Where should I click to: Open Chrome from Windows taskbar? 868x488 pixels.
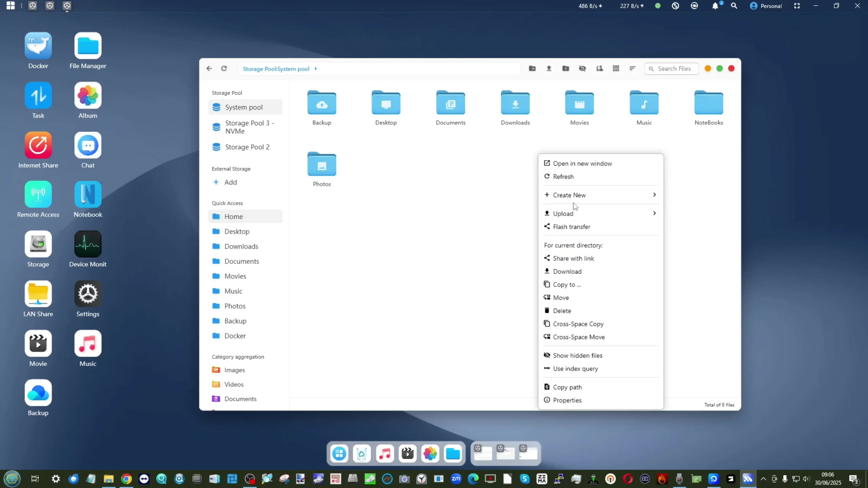click(126, 479)
